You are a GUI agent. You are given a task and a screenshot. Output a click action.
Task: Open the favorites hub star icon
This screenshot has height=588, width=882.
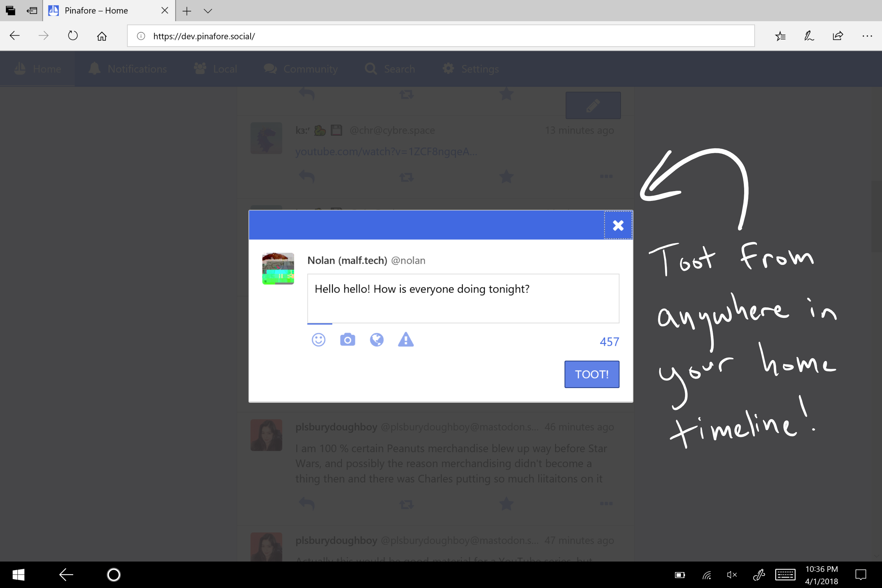coord(780,36)
